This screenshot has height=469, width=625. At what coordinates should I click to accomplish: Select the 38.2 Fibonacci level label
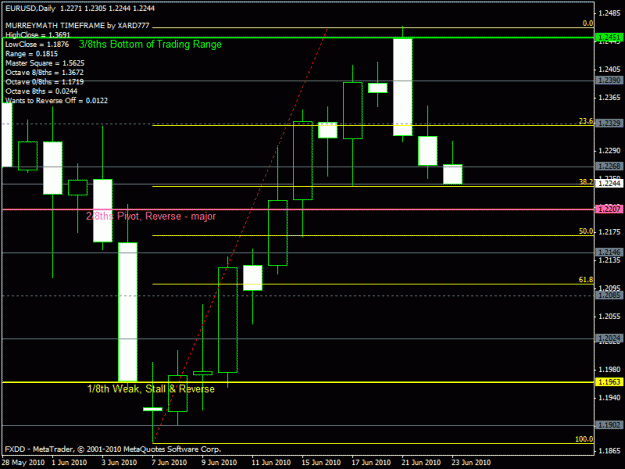point(586,182)
